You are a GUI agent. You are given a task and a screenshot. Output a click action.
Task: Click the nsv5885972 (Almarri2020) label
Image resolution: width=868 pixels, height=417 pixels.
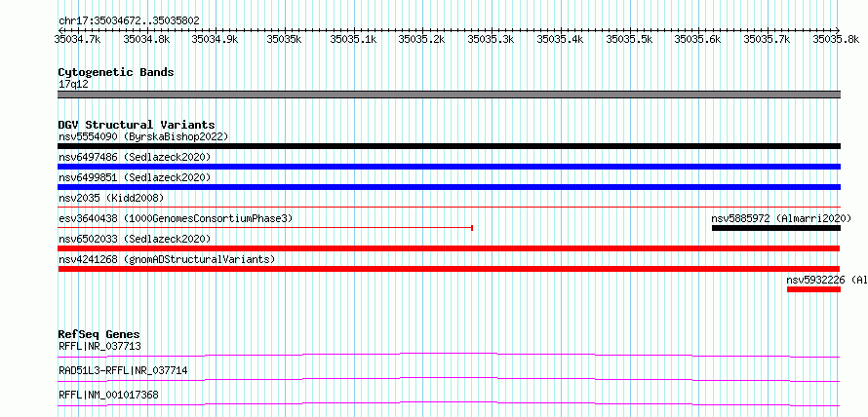[781, 218]
